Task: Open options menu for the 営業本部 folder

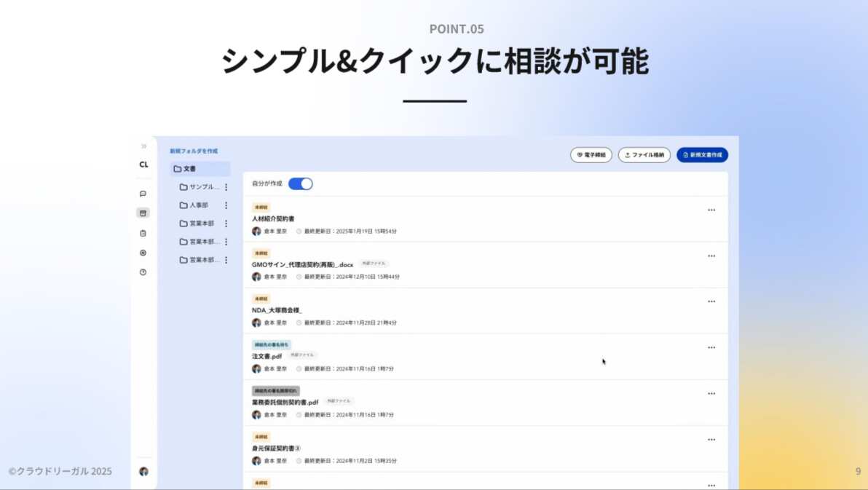Action: click(x=226, y=224)
